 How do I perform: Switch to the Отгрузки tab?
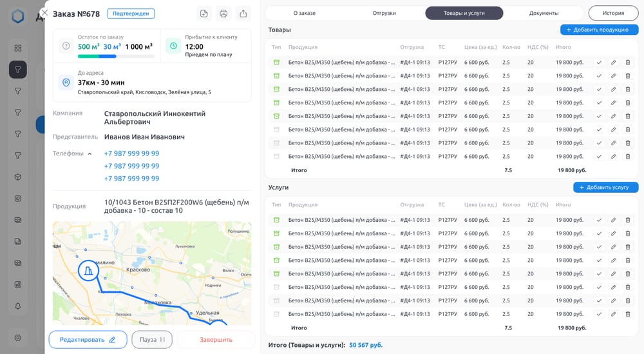pos(384,13)
